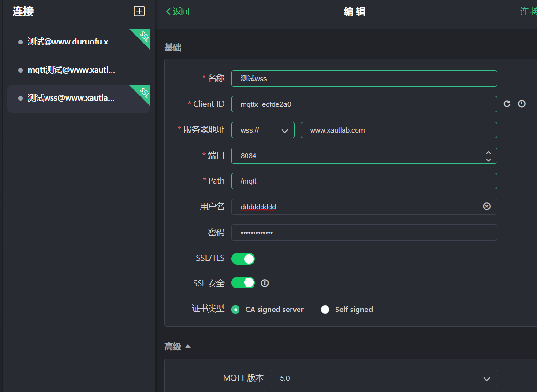Screen dimensions: 537x392
Task: Click the 名称 input field
Action: tap(364, 79)
